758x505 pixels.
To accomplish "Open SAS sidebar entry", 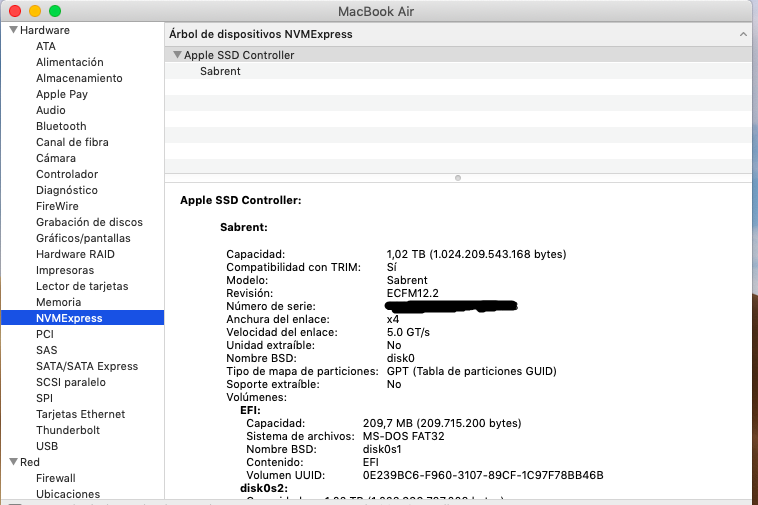I will point(46,350).
